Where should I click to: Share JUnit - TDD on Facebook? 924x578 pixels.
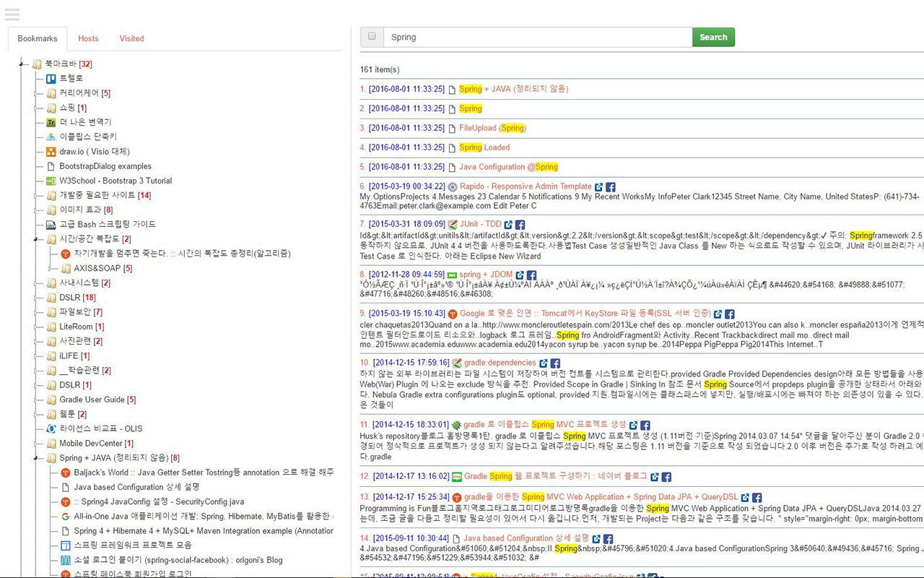[520, 225]
